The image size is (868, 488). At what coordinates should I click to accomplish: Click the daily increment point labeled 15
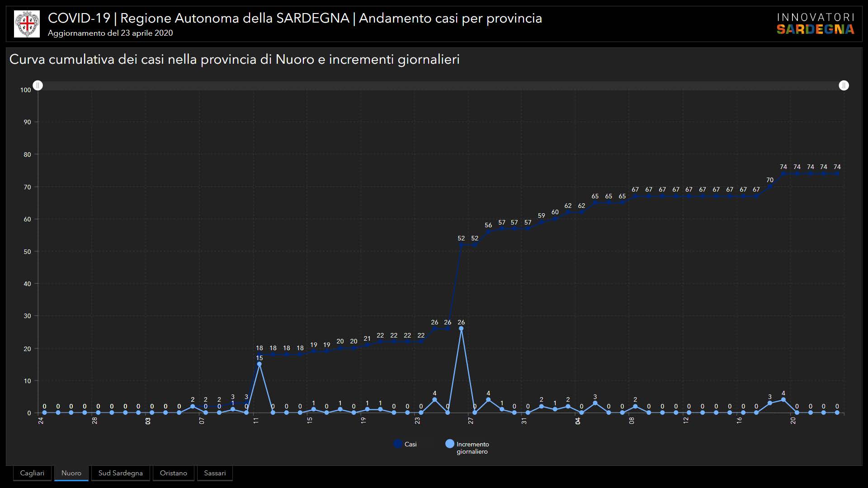(259, 364)
